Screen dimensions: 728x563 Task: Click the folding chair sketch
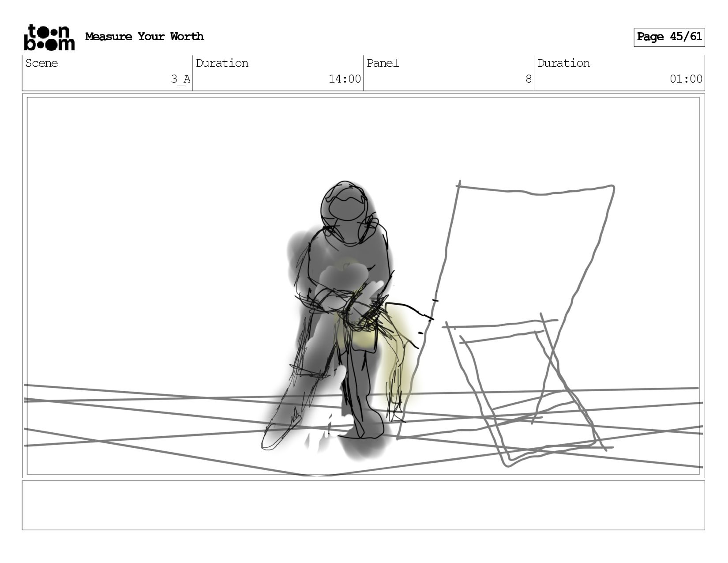pos(505,322)
